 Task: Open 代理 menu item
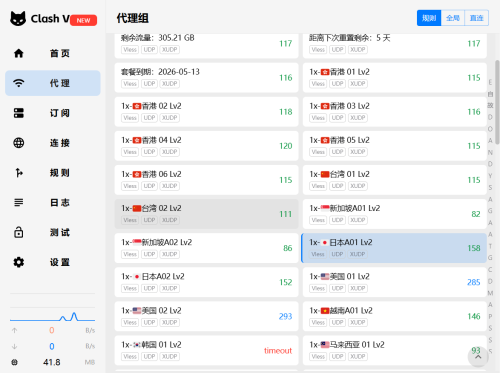(53, 83)
